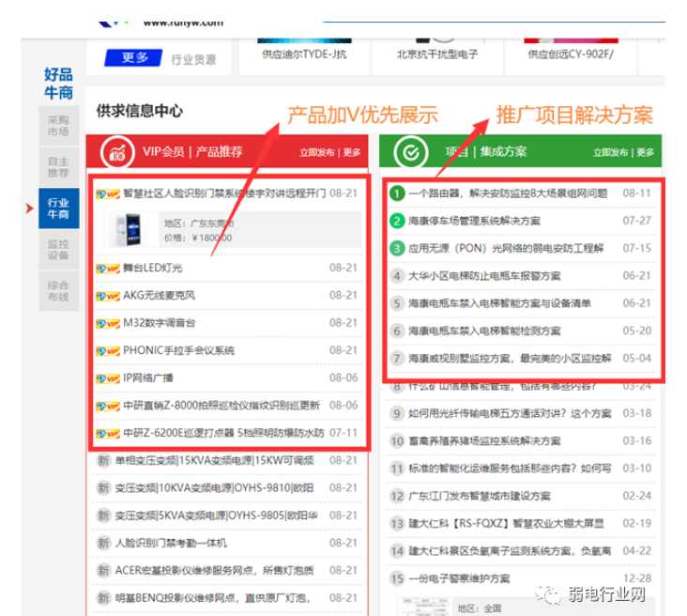Click the gray number 7 badge
This screenshot has width=687, height=616.
[397, 359]
